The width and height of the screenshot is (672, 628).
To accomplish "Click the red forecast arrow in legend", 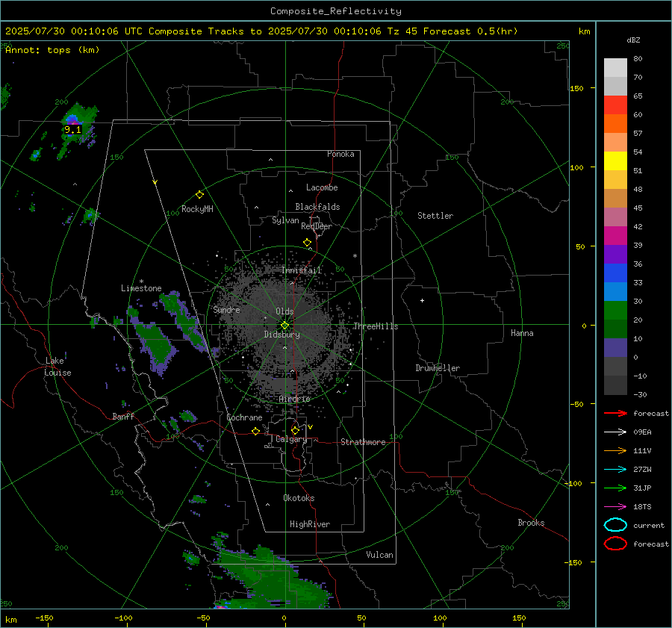I will [x=615, y=413].
